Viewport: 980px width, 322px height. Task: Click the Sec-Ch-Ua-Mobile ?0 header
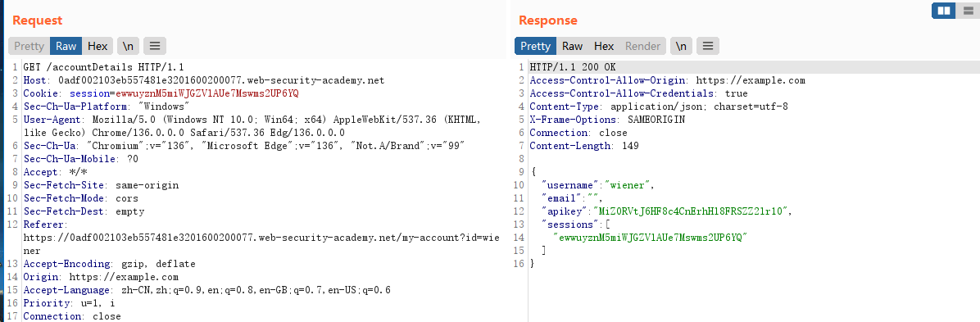point(80,159)
